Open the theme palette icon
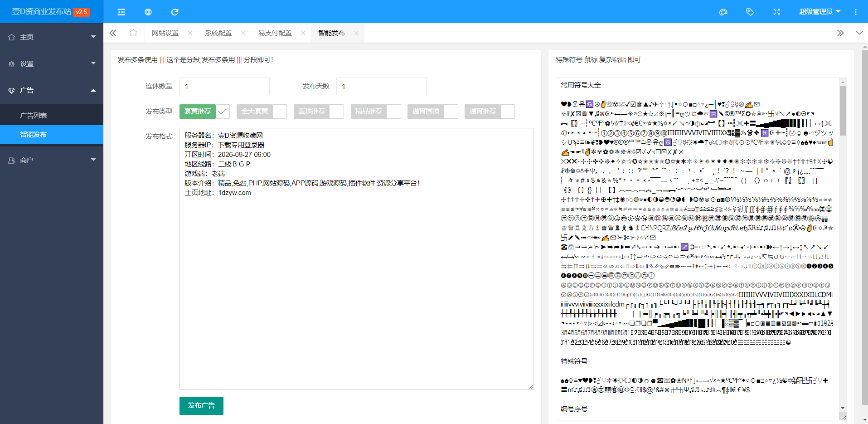The image size is (868, 424). 723,12
